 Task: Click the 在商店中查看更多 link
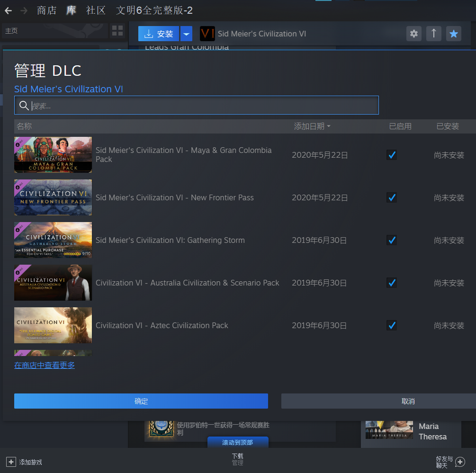(45, 365)
